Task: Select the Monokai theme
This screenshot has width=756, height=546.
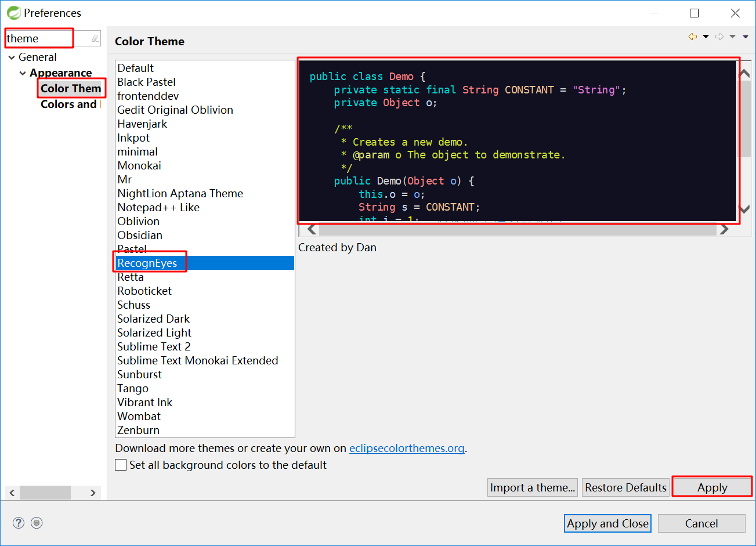Action: 139,165
